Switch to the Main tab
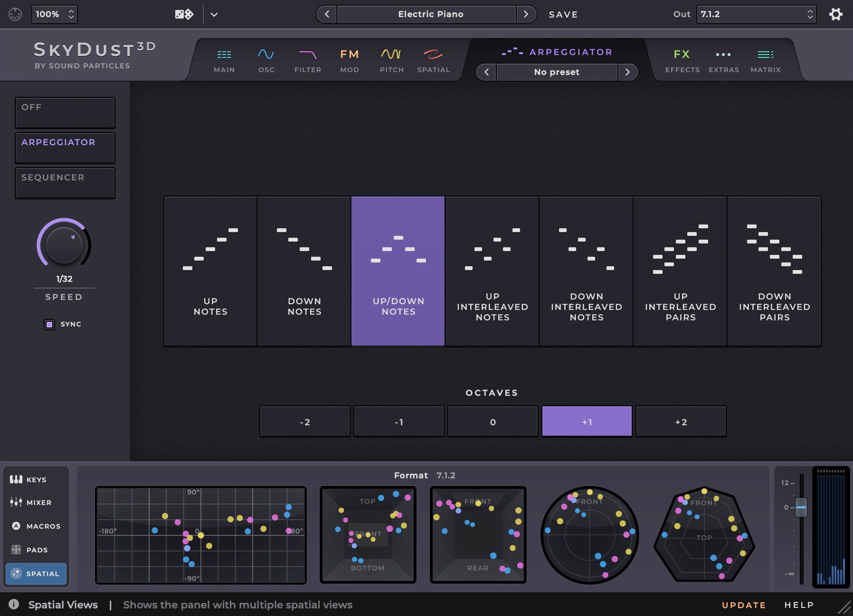Screen dimensions: 853x616 click(x=224, y=59)
